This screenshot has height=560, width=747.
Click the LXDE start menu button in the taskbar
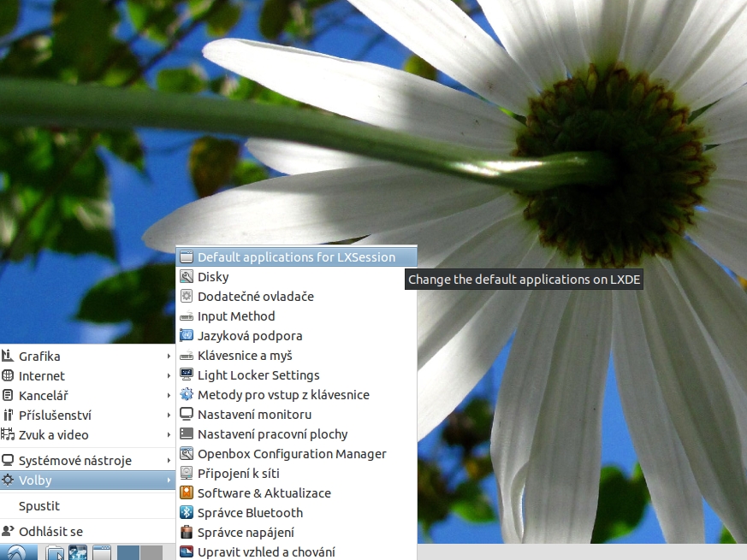pyautogui.click(x=17, y=552)
